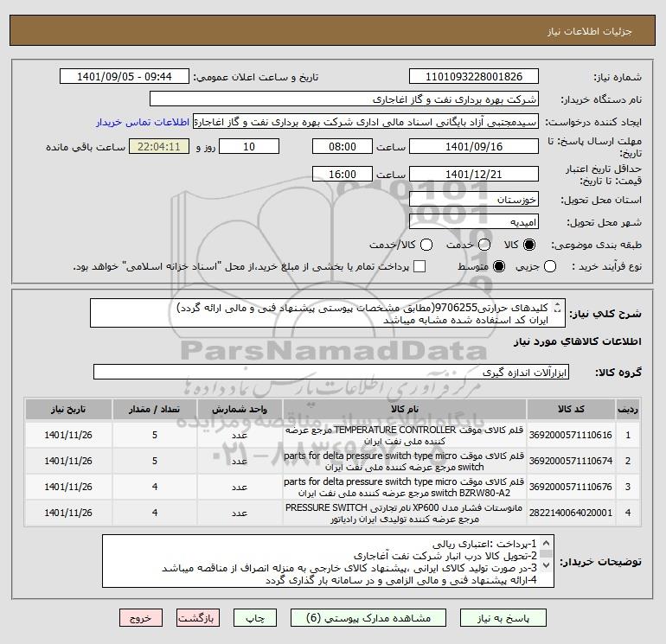Click the چاپ print button
The image size is (666, 644).
click(255, 618)
